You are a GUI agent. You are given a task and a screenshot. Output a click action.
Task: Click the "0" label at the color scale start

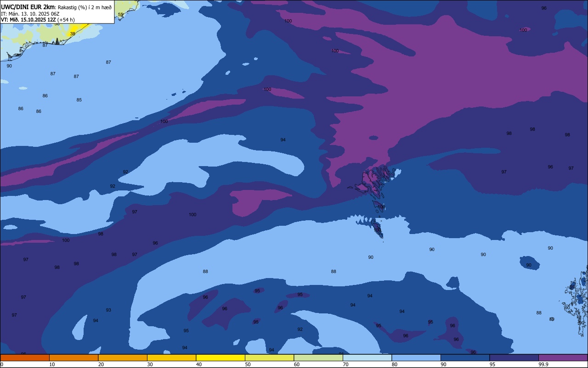[2, 364]
